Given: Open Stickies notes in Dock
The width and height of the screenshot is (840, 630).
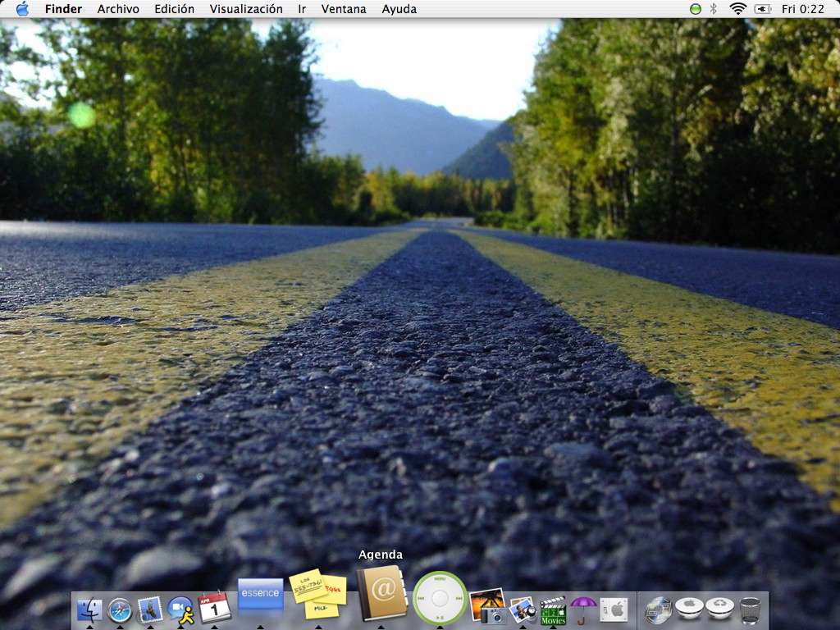Looking at the screenshot, I should click(x=317, y=594).
